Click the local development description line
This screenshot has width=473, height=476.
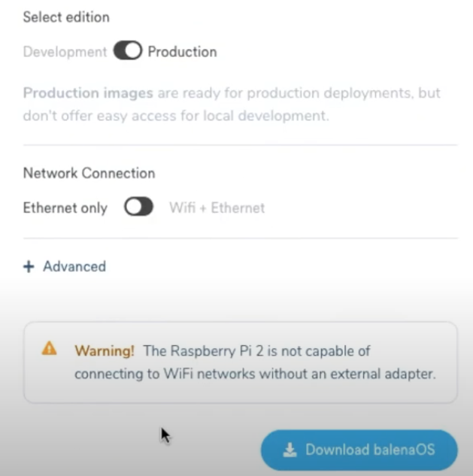tap(176, 116)
